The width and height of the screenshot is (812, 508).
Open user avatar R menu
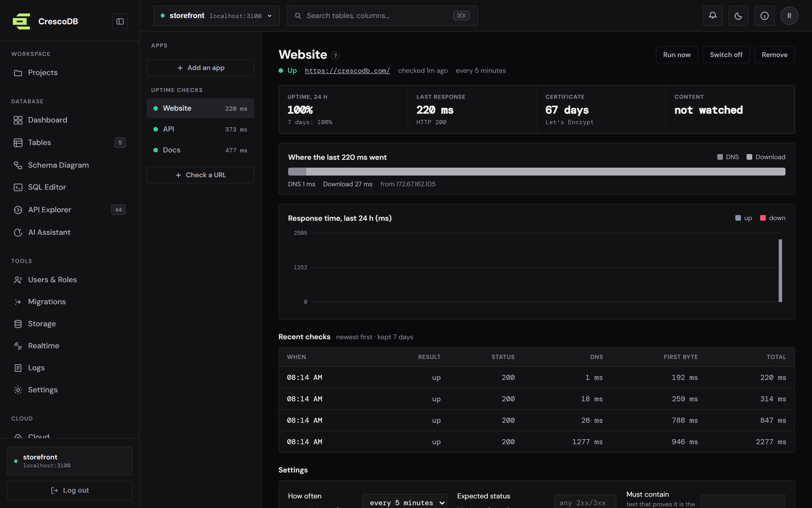coord(789,16)
